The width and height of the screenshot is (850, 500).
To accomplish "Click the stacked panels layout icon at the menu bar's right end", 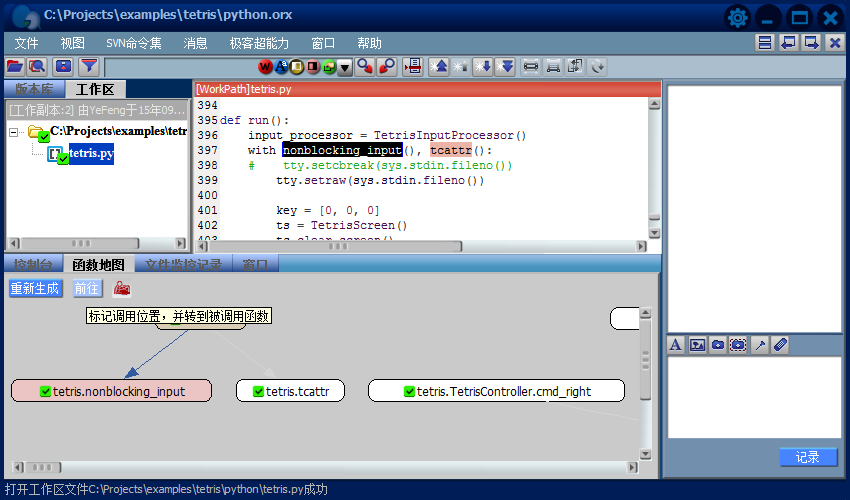I will coord(765,43).
